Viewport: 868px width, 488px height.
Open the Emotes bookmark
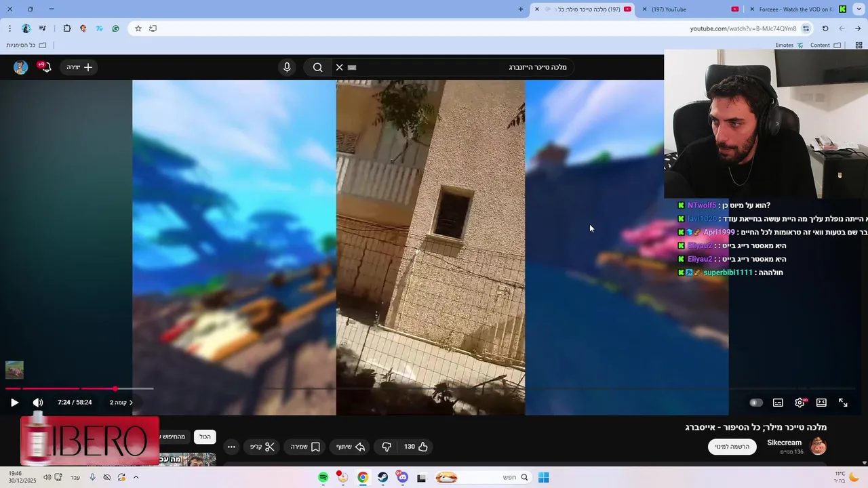pyautogui.click(x=789, y=45)
